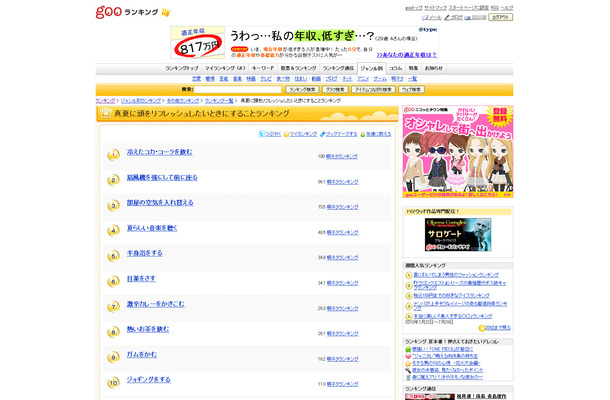Click the pink heart icon in summer list
This screenshot has width=610, height=400.
pos(408,356)
